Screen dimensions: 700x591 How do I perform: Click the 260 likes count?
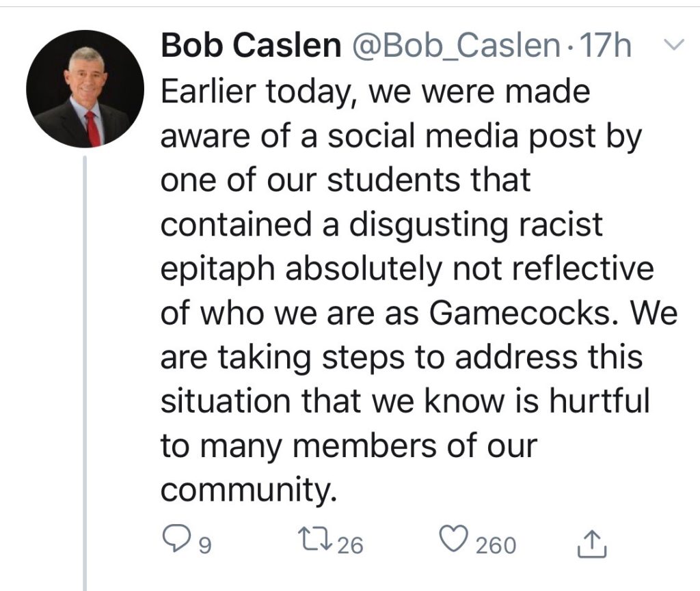pos(496,545)
